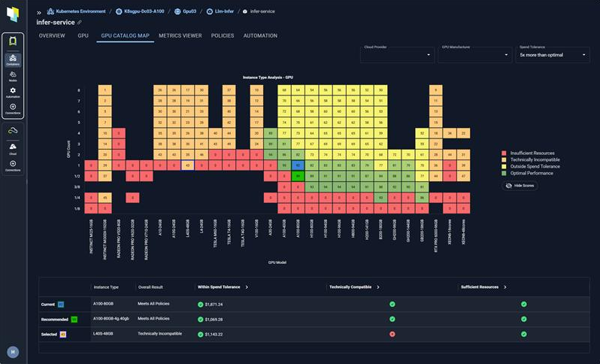Open the Spend Tolerance dropdown

click(553, 55)
